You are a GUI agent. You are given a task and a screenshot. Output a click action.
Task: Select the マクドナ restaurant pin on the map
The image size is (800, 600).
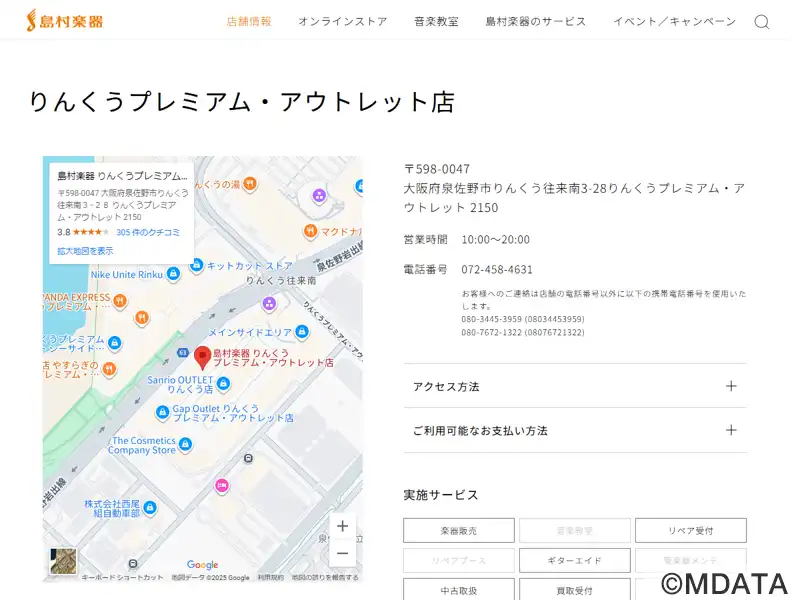tap(310, 232)
